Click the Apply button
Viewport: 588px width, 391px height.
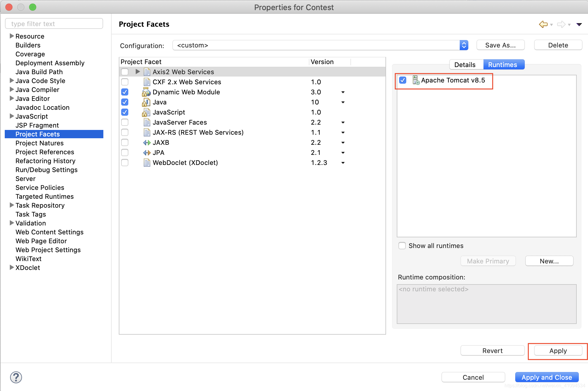click(557, 350)
